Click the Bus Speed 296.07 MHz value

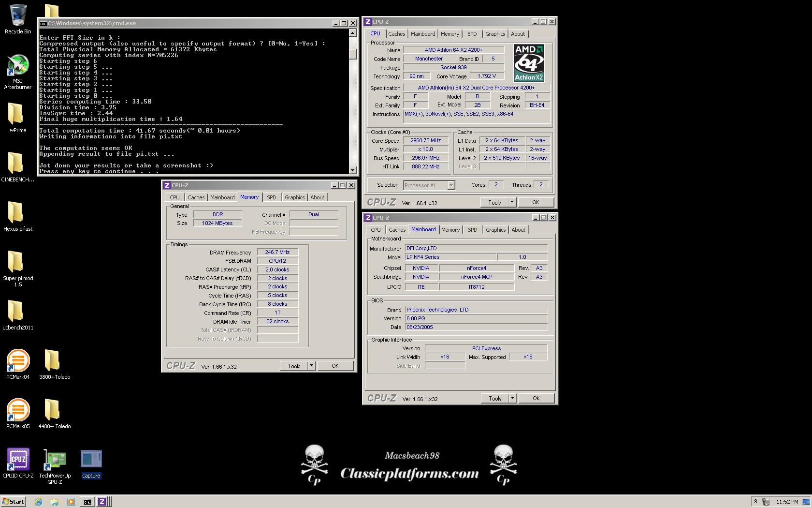tap(425, 158)
